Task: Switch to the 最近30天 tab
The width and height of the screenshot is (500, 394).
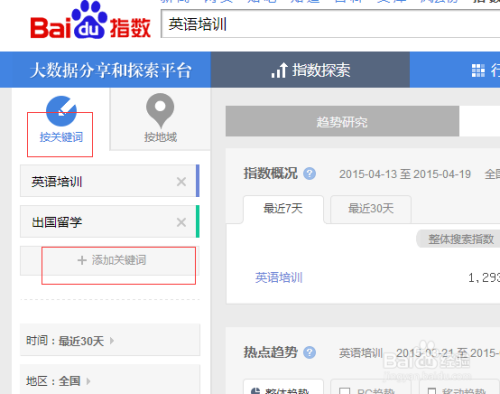Action: (371, 209)
